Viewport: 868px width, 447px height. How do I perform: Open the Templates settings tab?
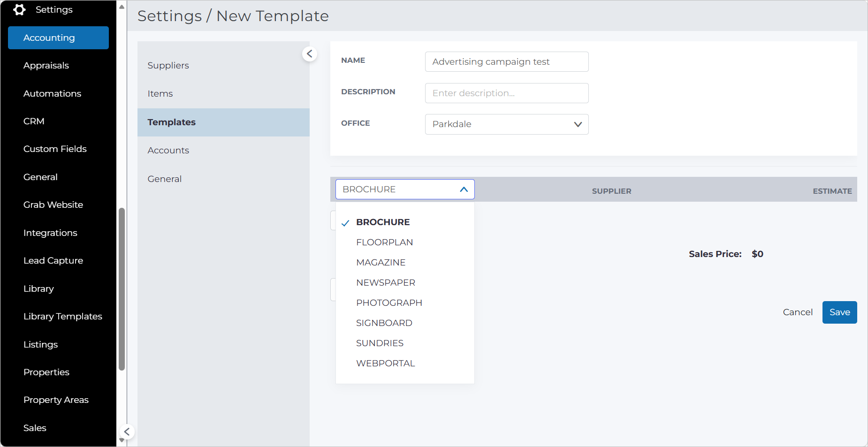click(223, 122)
